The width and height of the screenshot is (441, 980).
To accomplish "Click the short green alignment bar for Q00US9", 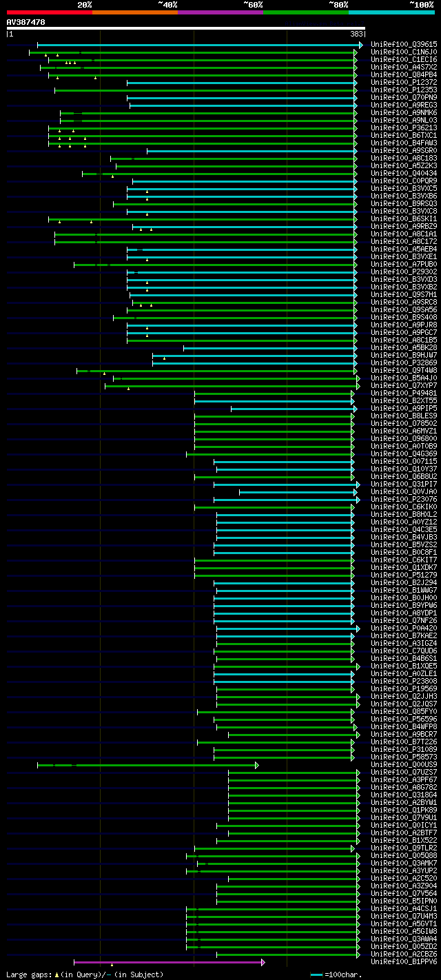I will pos(147,765).
